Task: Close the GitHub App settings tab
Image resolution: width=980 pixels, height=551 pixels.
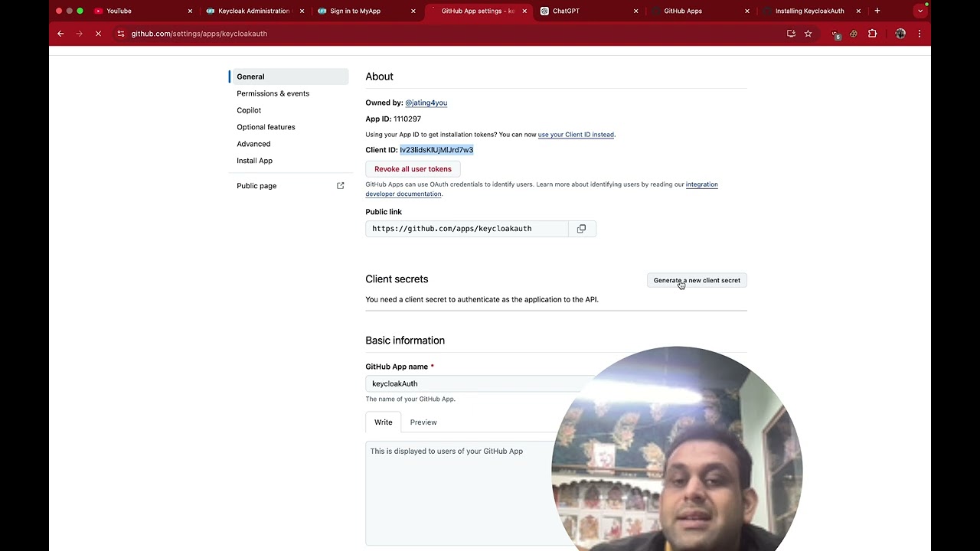Action: pyautogui.click(x=524, y=11)
